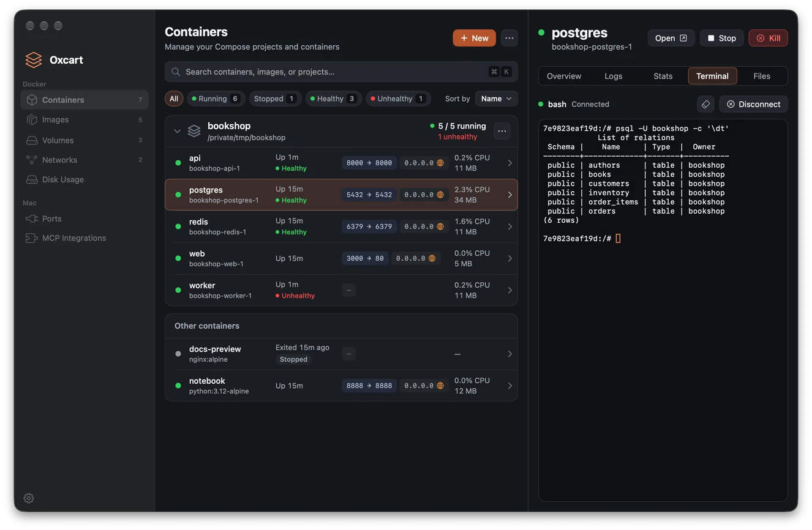This screenshot has width=812, height=530.
Task: Open Networks in the sidebar
Action: tap(85, 160)
